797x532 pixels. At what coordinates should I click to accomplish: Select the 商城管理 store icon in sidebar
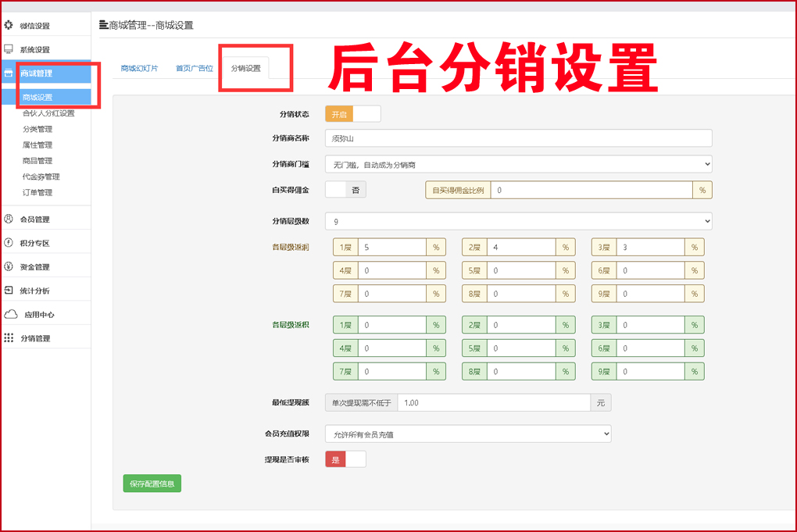click(8, 73)
